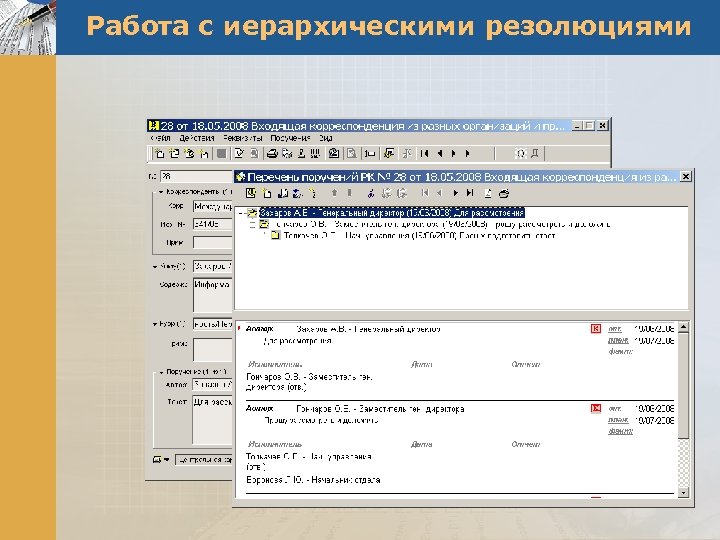The width and height of the screenshot is (720, 540).
Task: Click the scrollbar thumb of the resolutions list
Action: 683,386
